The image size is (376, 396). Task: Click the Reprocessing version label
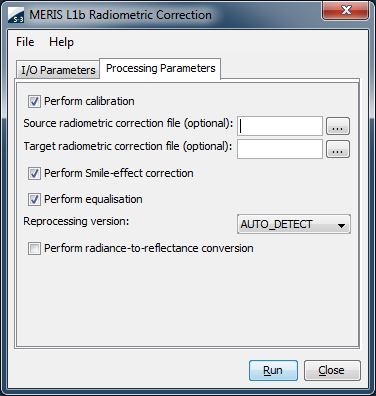(76, 221)
